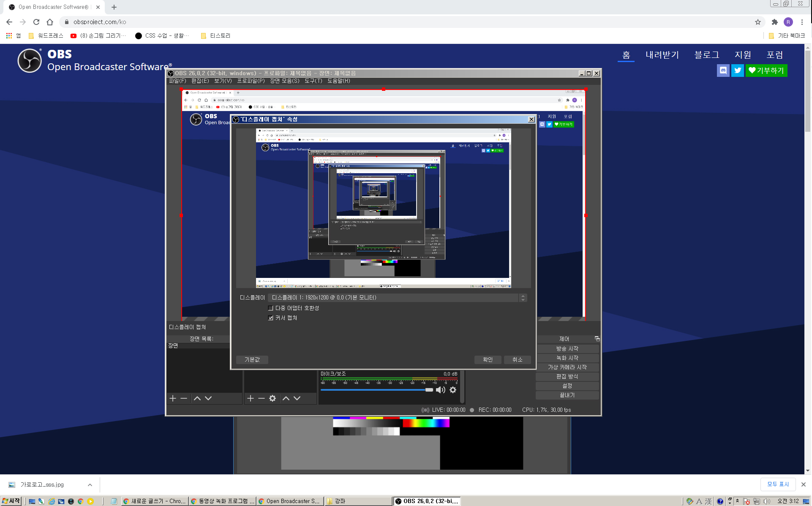812x506 pixels.
Task: Expand the 디스플레이 monitor dropdown
Action: point(523,298)
